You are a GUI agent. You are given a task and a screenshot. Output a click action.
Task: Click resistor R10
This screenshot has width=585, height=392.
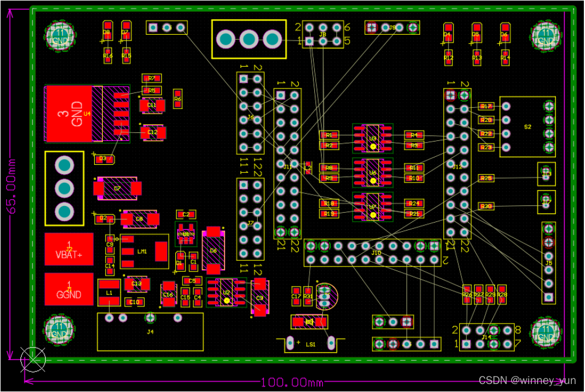(414, 178)
